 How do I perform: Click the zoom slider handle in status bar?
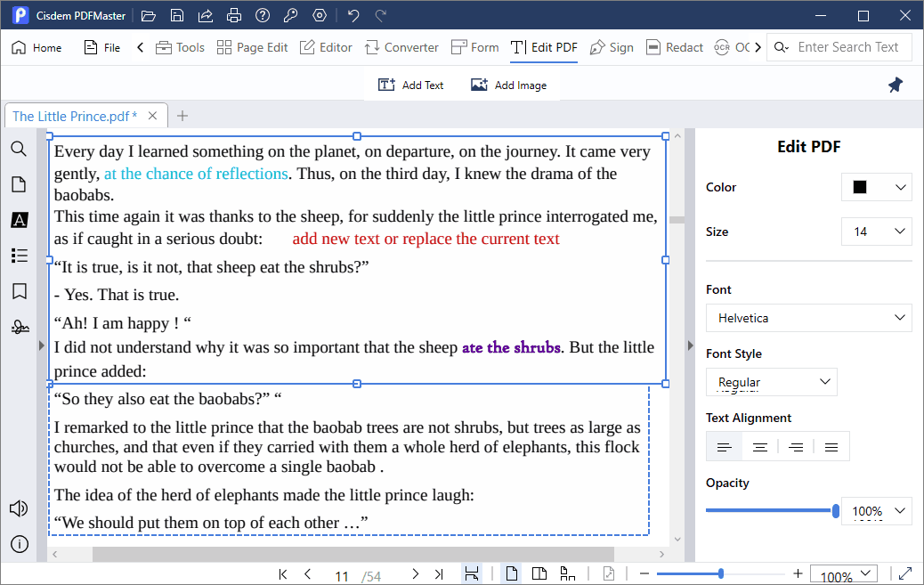pyautogui.click(x=721, y=573)
